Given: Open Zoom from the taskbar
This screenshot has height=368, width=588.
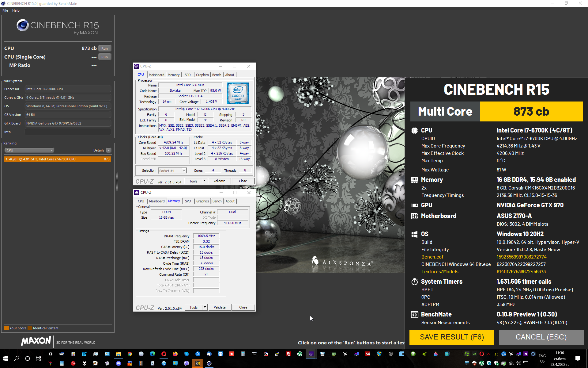Looking at the screenshot, I should (402, 354).
